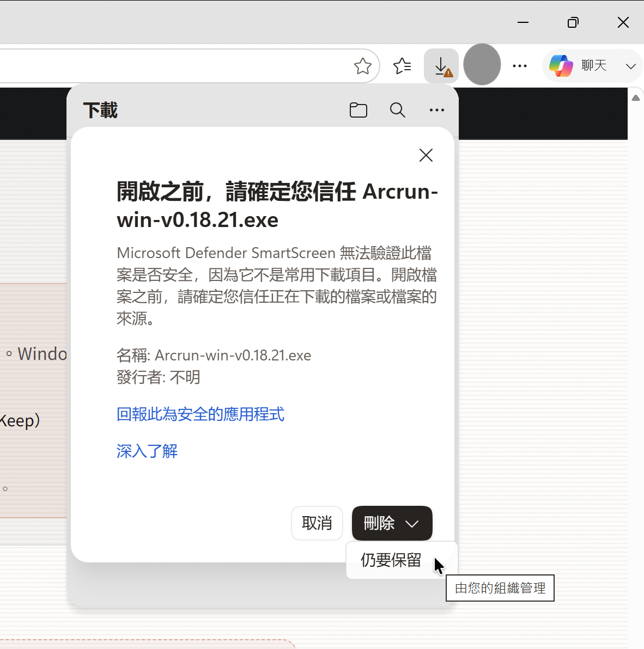The width and height of the screenshot is (644, 649).
Task: Click the page scrollbar up arrow
Action: coord(636,98)
